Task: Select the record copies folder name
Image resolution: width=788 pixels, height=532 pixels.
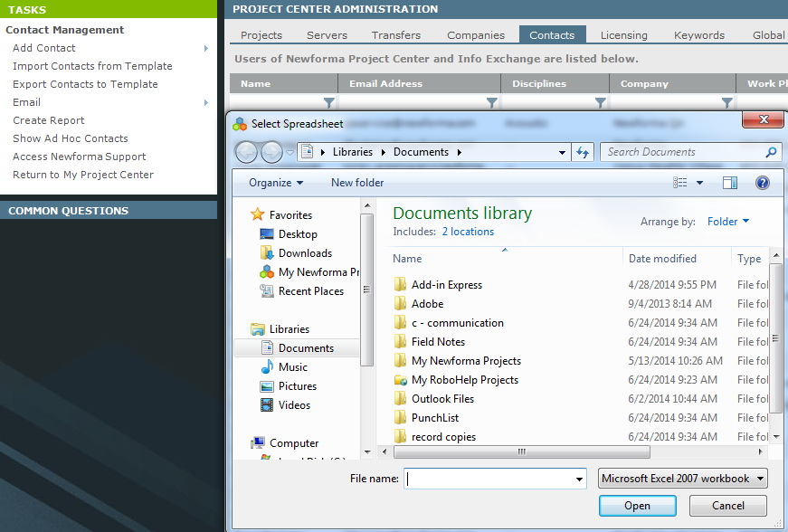Action: (443, 437)
